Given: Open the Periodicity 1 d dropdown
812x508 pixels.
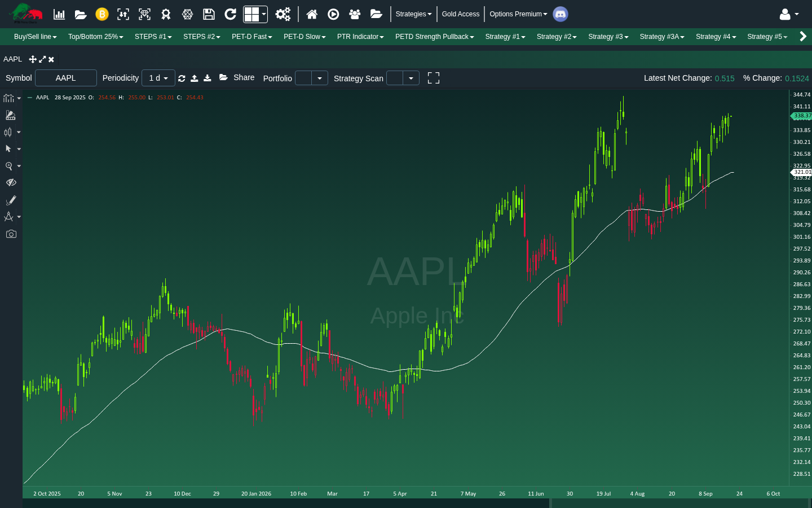Looking at the screenshot, I should pyautogui.click(x=158, y=78).
